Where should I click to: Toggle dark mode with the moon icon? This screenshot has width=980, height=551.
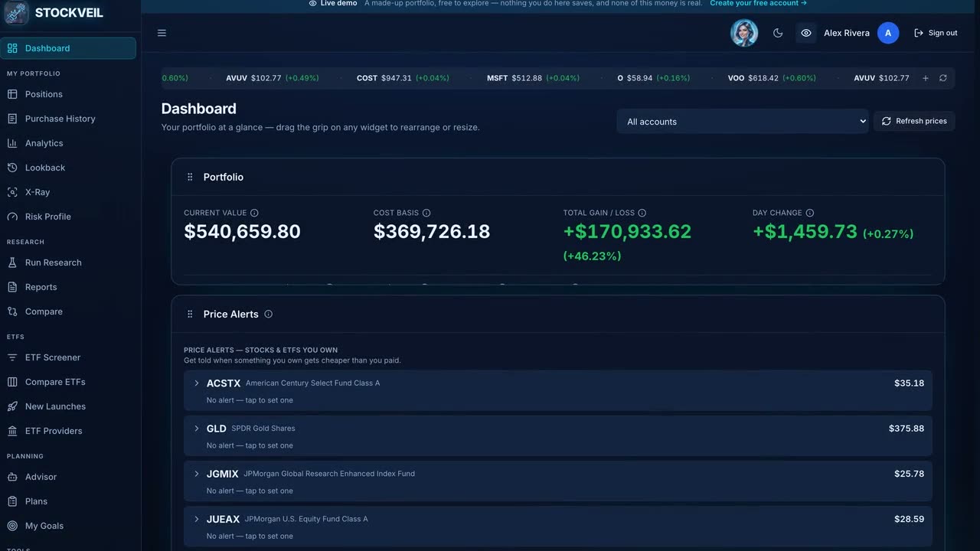[778, 33]
